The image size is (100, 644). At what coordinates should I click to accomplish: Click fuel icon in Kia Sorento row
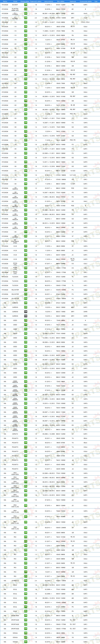(x=26, y=581)
